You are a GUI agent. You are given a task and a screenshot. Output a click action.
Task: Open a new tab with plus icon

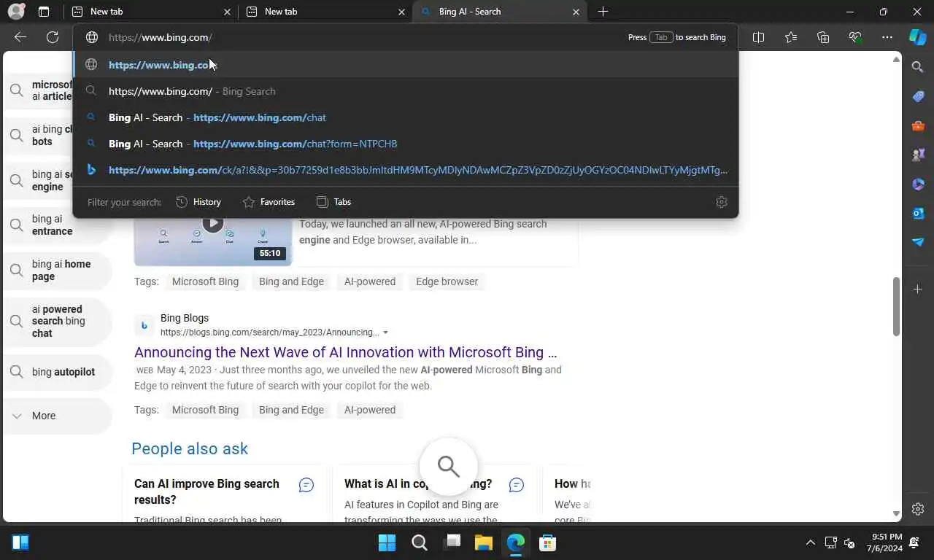pos(603,12)
